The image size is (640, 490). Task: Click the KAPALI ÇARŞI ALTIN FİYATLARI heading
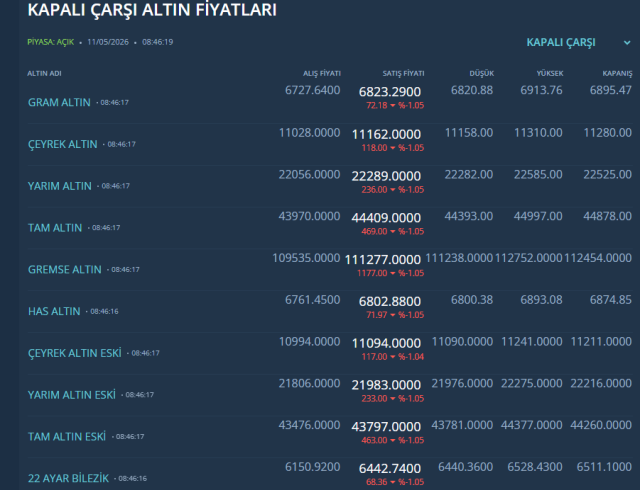(x=152, y=10)
